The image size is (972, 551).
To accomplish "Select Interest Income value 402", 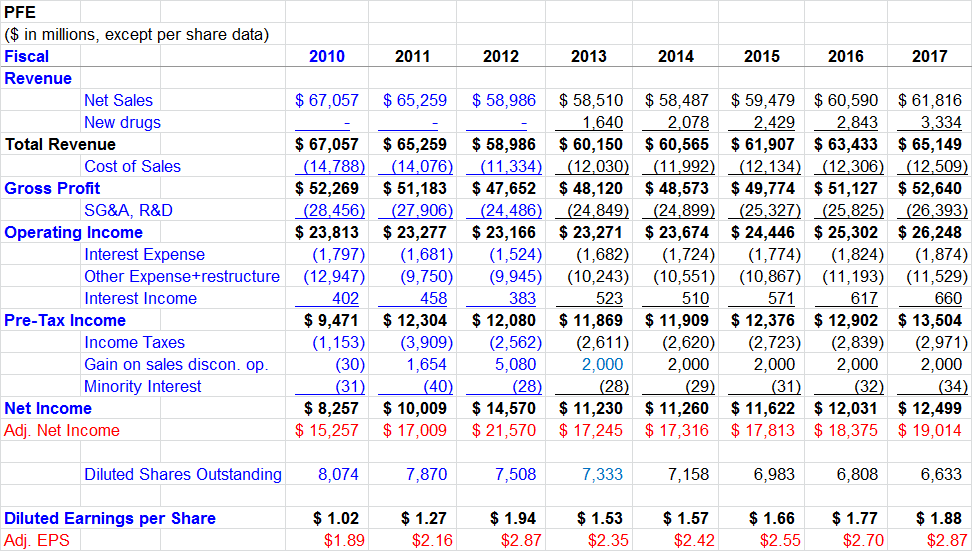I will click(345, 299).
